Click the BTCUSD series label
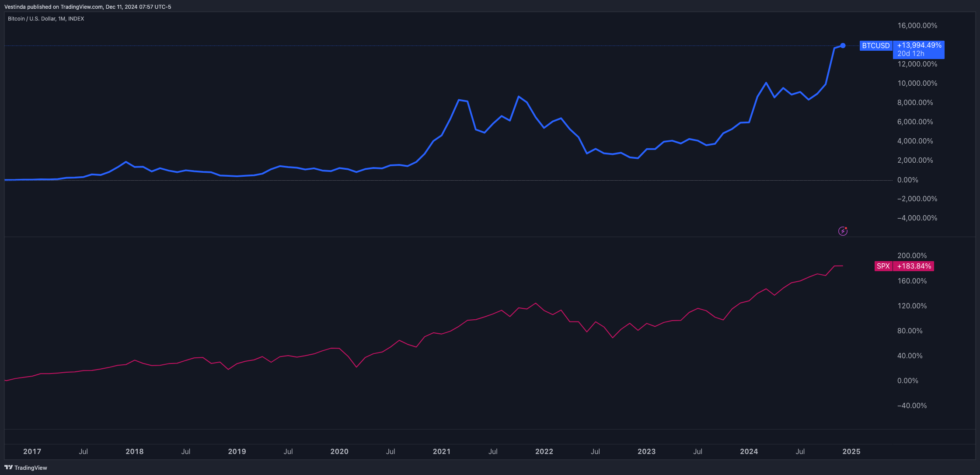Viewport: 980px width, 475px height. click(x=875, y=45)
